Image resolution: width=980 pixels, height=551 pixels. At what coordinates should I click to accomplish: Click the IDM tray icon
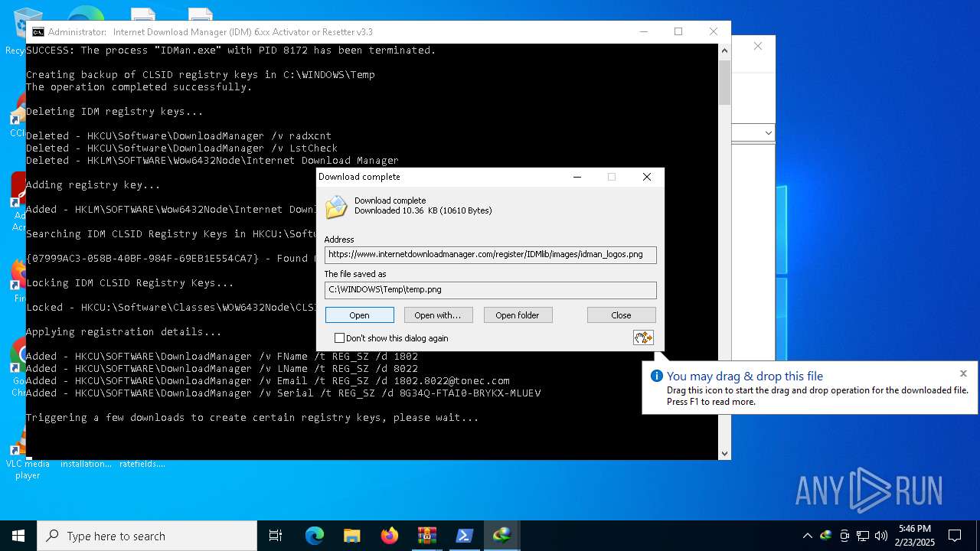(825, 536)
